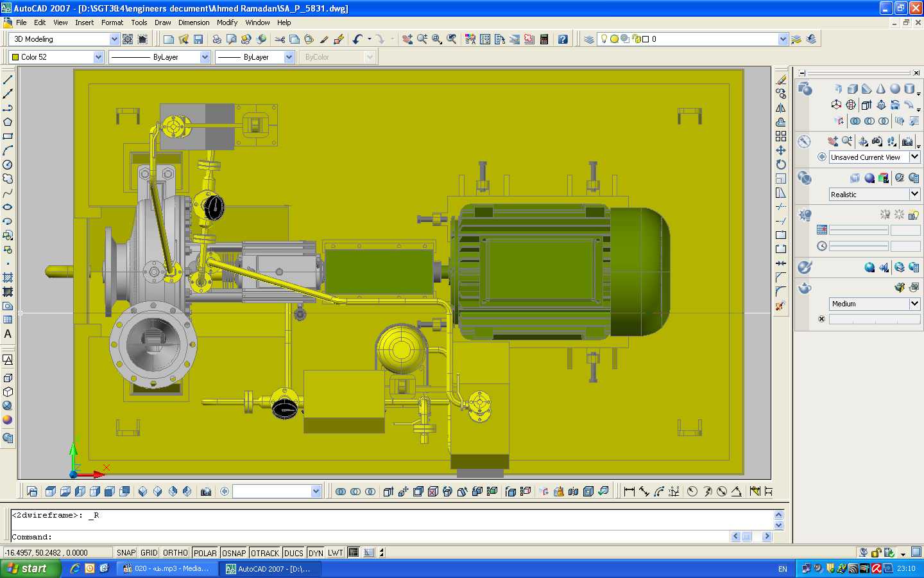Open the QuickCalc calculator icon
This screenshot has width=924, height=578.
point(544,39)
